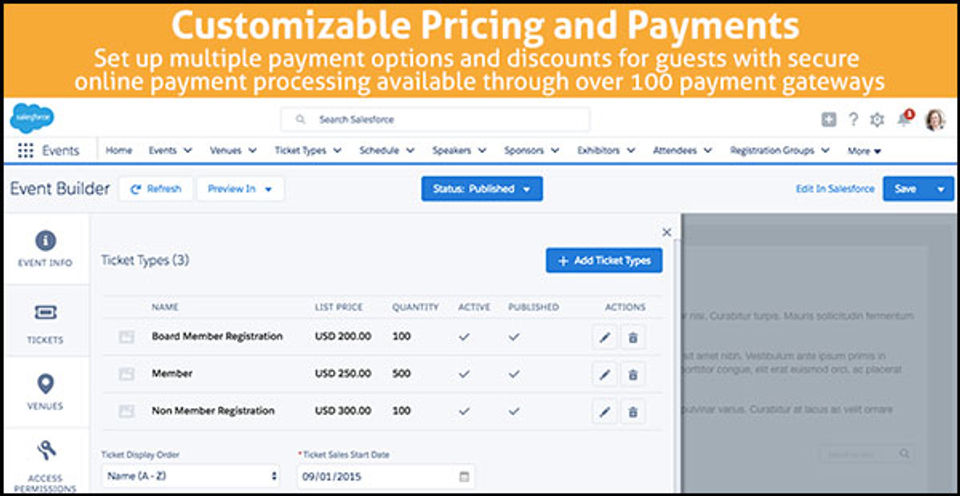
Task: Open the user profile avatar
Action: click(x=936, y=120)
